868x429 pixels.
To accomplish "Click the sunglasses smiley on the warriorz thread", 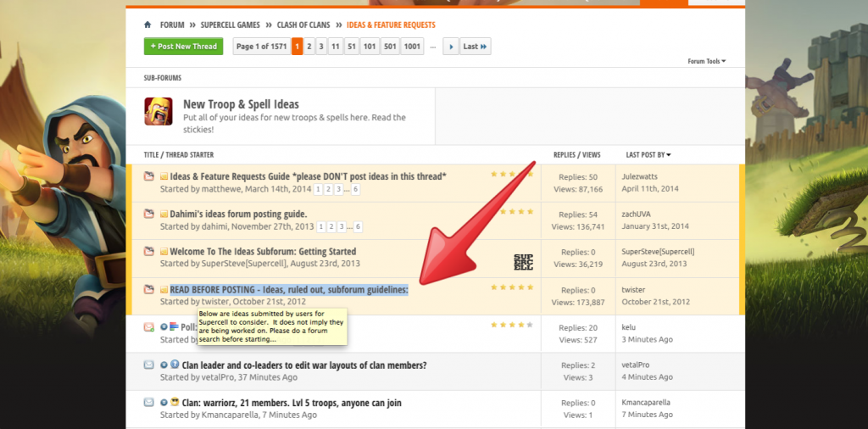I will [x=174, y=402].
